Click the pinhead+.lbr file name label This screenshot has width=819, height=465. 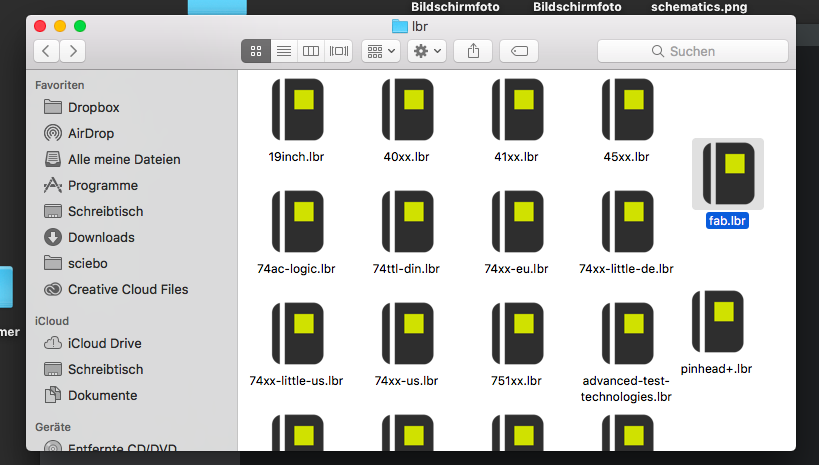pyautogui.click(x=716, y=369)
